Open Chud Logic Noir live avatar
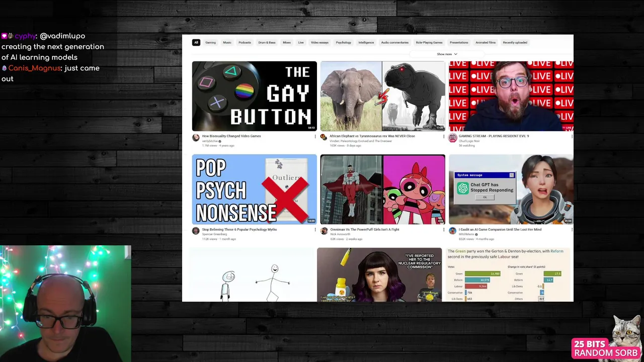This screenshot has width=644, height=362. pyautogui.click(x=452, y=138)
